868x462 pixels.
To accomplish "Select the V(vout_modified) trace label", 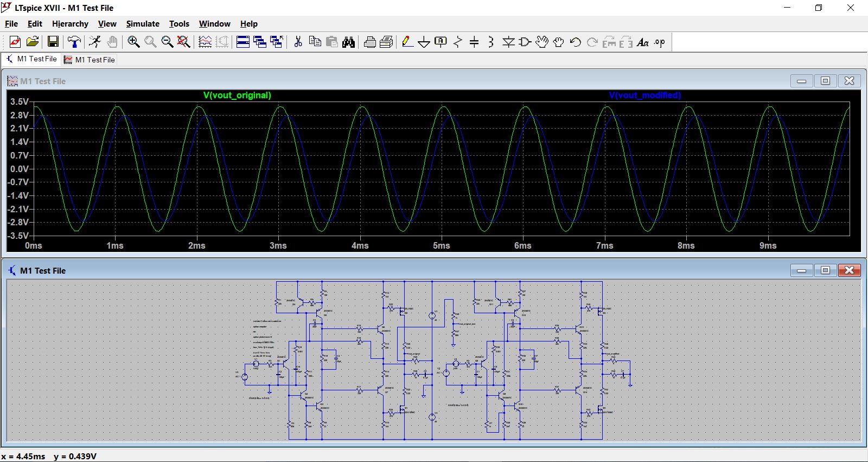I will point(645,95).
